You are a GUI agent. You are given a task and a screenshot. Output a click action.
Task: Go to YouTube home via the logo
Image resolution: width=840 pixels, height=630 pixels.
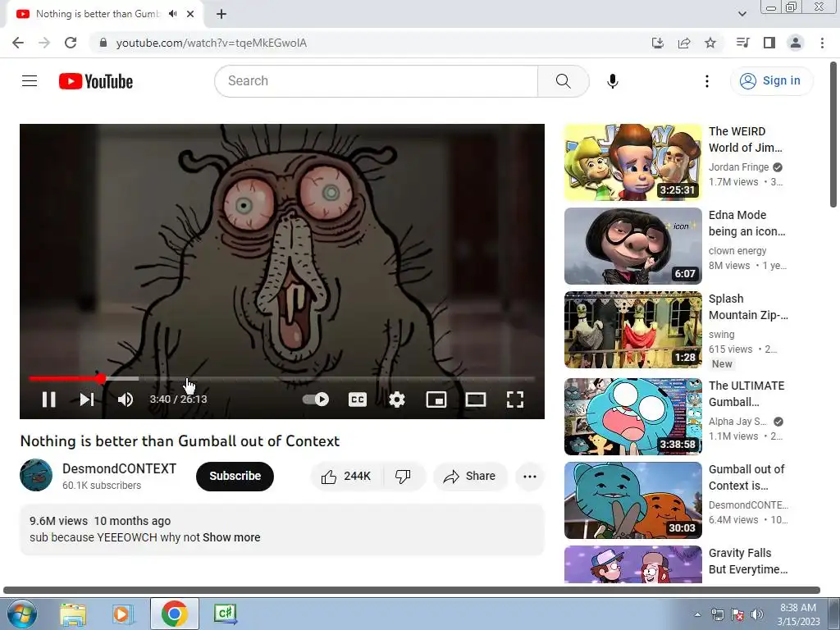(95, 81)
